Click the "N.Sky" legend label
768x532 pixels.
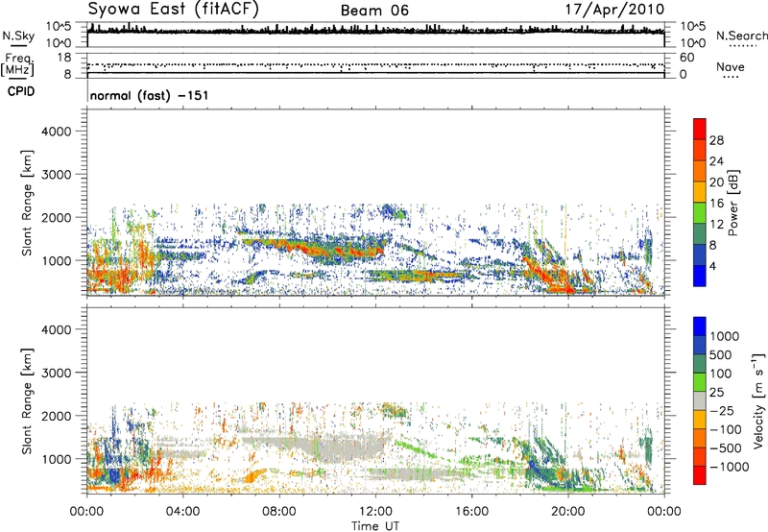coord(18,36)
